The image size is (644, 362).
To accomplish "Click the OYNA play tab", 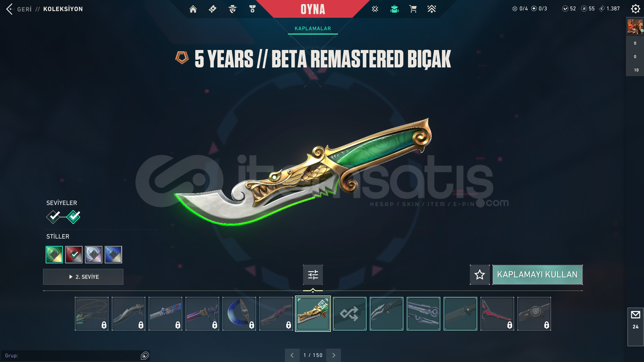I will (x=313, y=9).
